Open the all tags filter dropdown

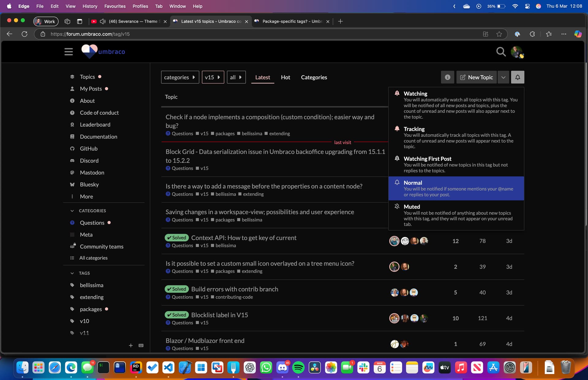click(236, 77)
